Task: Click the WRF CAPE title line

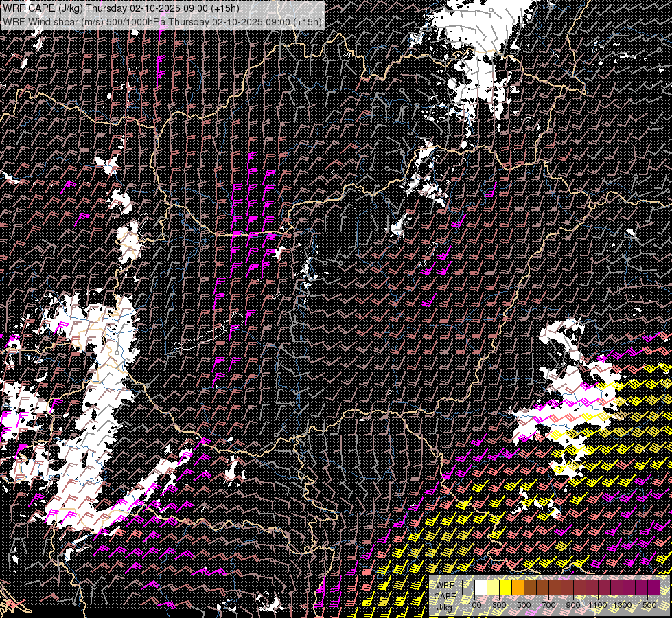Action: pyautogui.click(x=121, y=8)
